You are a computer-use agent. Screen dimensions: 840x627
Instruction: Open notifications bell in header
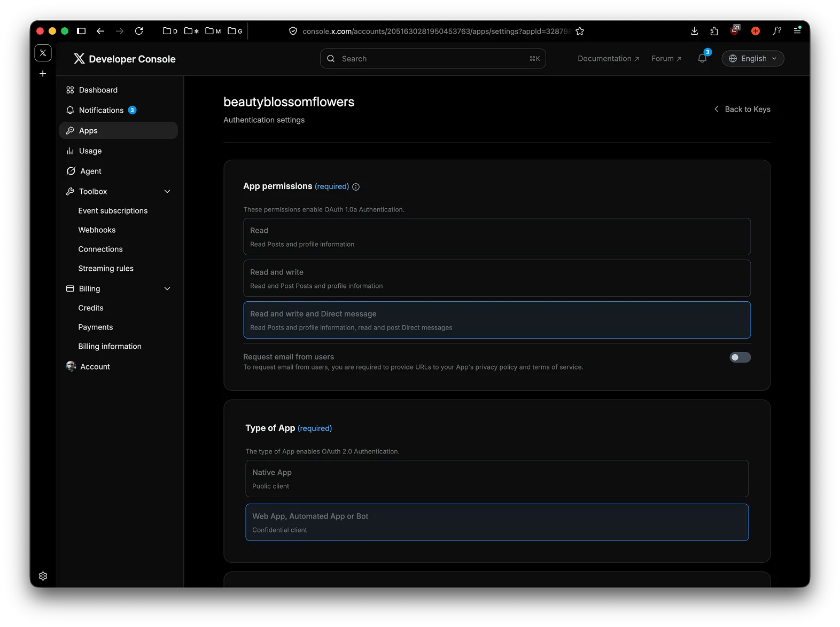(703, 58)
